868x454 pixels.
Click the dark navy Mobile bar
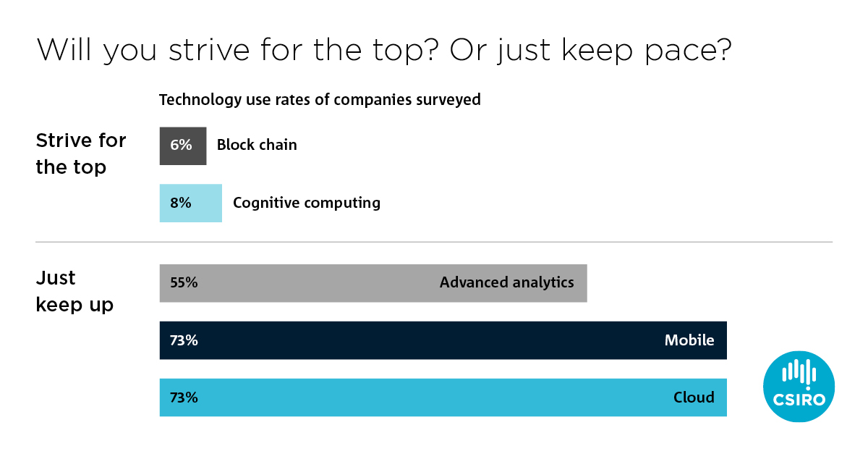point(443,340)
